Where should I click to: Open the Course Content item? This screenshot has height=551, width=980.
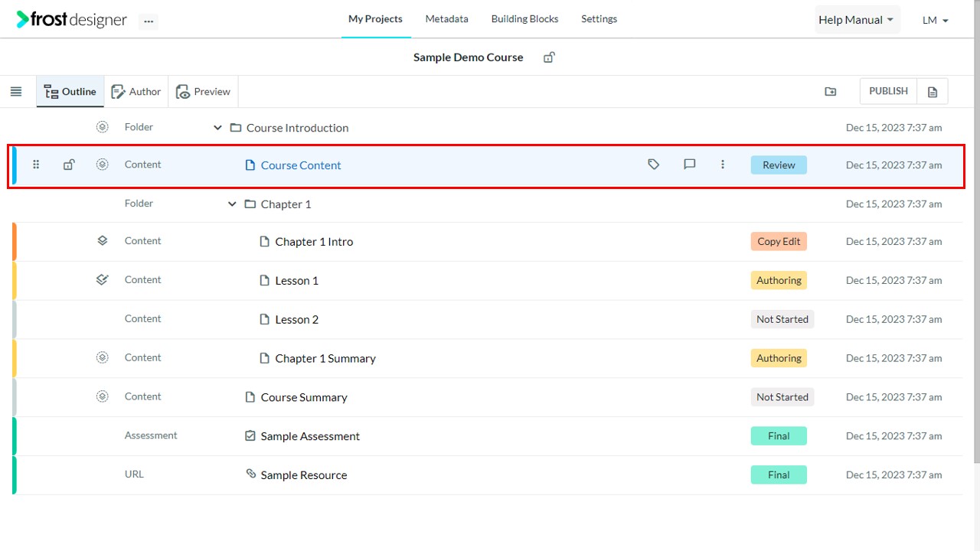click(301, 165)
